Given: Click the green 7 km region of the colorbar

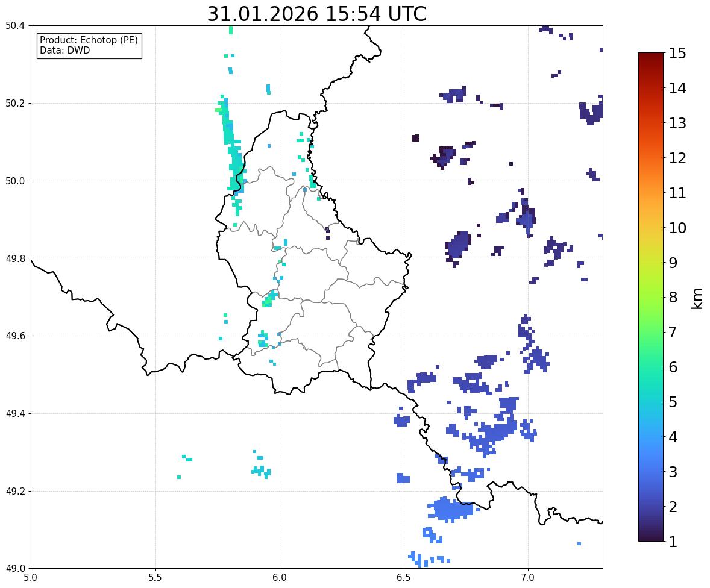Looking at the screenshot, I should tap(651, 332).
